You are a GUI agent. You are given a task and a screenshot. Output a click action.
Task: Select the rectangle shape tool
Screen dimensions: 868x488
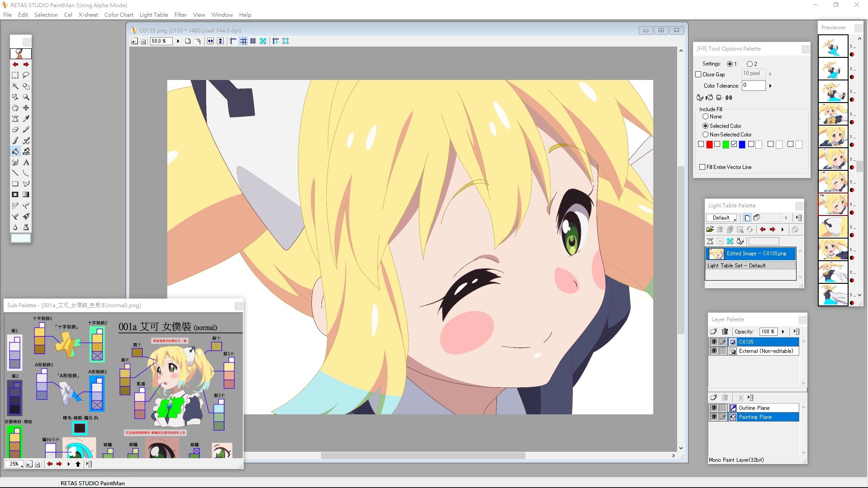[x=15, y=184]
